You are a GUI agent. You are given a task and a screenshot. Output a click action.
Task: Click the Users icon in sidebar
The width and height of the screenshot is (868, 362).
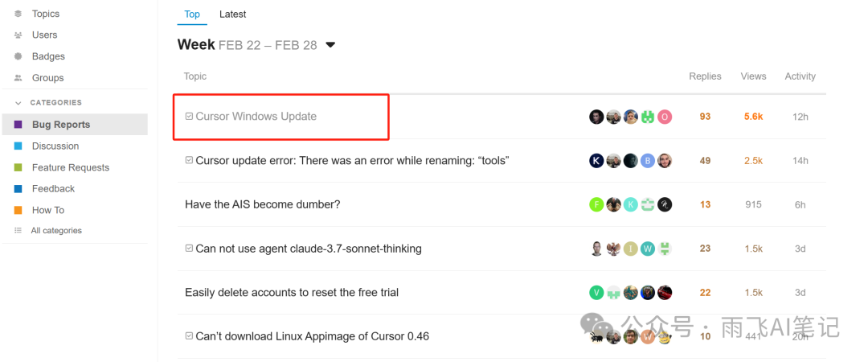[x=18, y=35]
